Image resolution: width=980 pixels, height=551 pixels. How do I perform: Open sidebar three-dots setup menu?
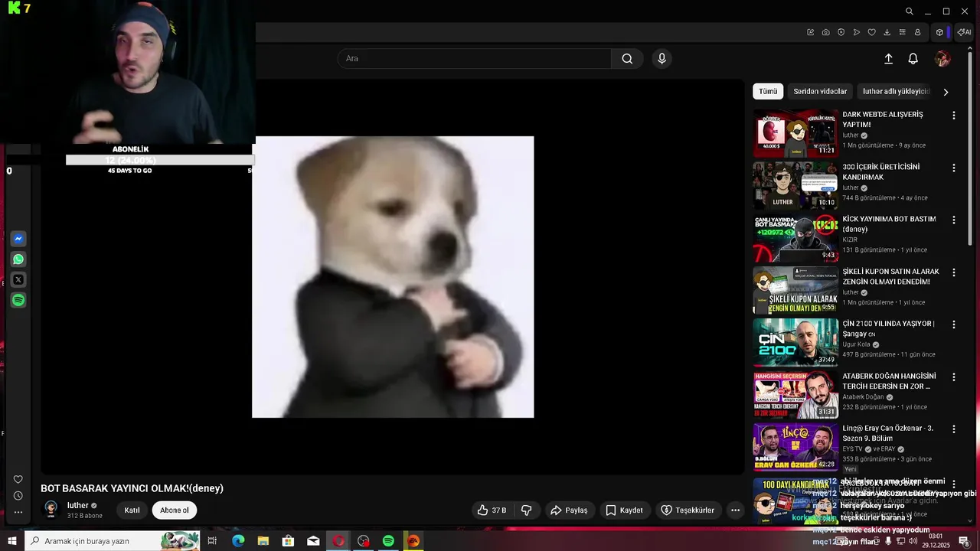click(x=18, y=512)
